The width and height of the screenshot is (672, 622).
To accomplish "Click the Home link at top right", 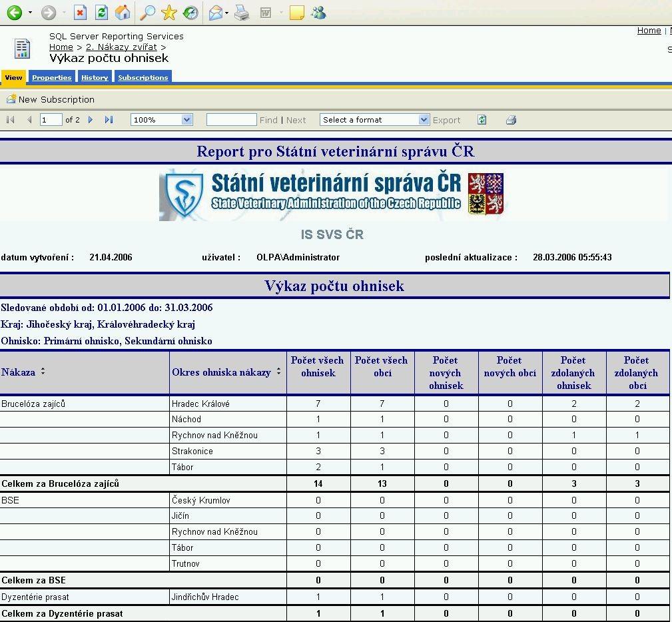I will [x=649, y=31].
